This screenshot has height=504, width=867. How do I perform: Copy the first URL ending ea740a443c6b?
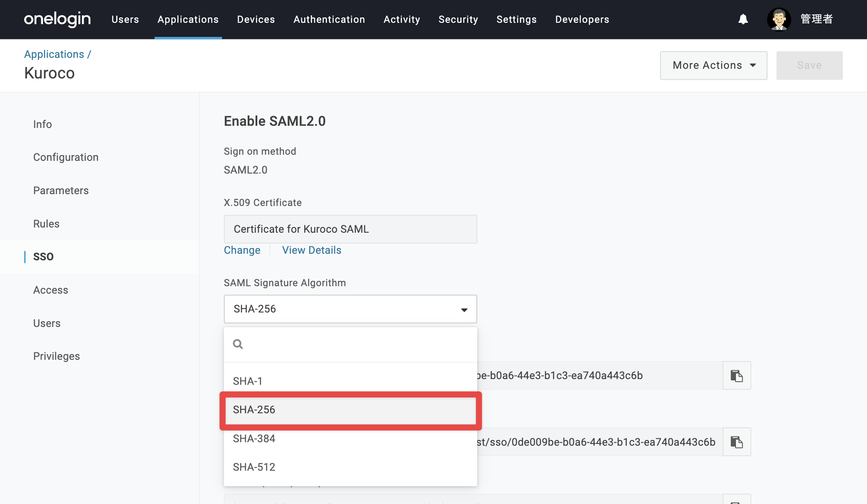click(x=737, y=376)
